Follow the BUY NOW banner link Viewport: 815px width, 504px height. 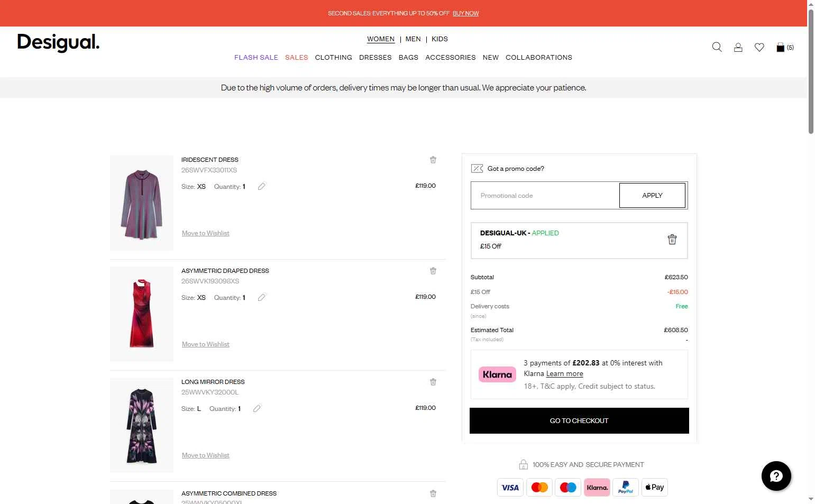pyautogui.click(x=465, y=13)
